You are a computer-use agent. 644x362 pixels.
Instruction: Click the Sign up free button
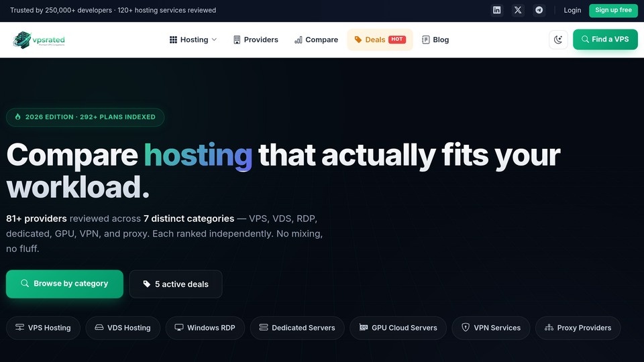[x=613, y=10]
